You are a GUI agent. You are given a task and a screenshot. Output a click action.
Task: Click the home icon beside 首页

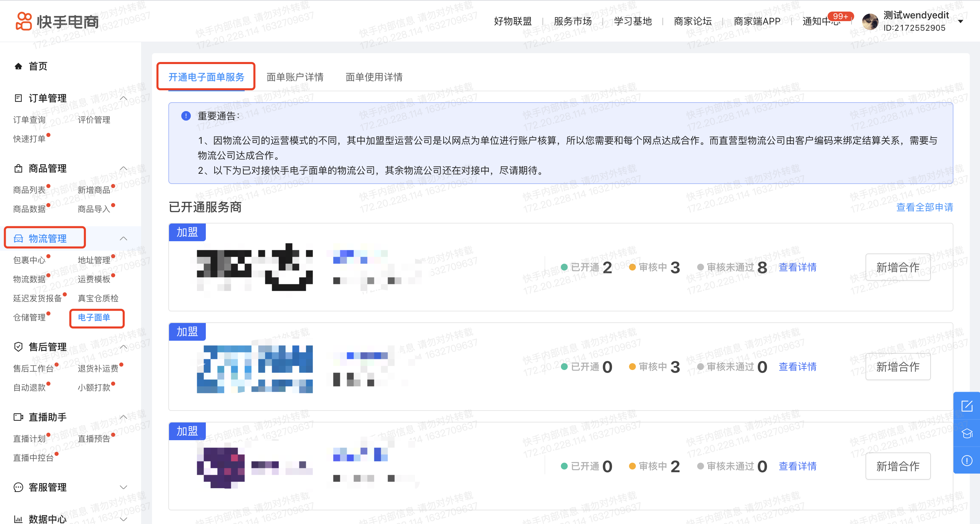pos(18,66)
